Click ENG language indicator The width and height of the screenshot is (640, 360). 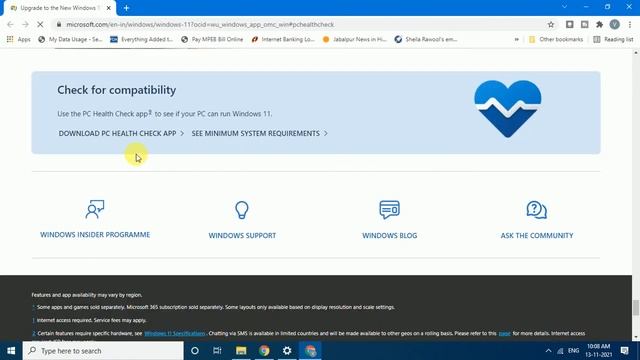(573, 351)
